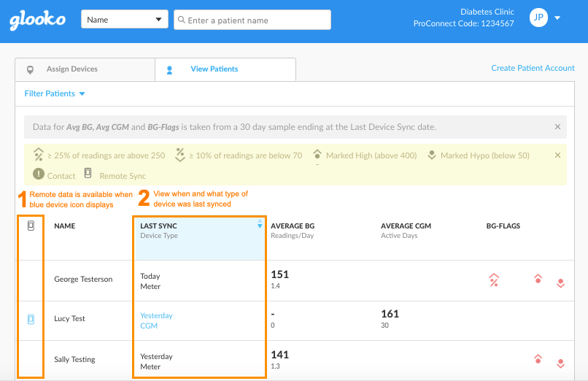Open patient George Testerson
Image resolution: width=588 pixels, height=381 pixels.
(83, 279)
